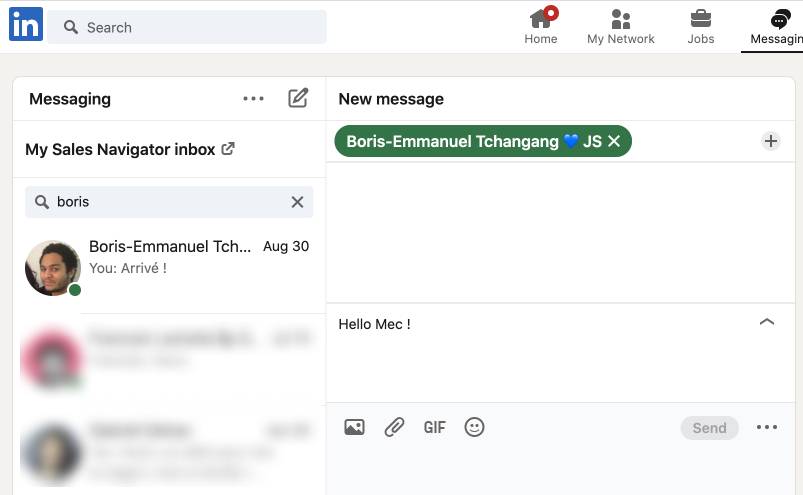Screen dimensions: 803x495
Task: Remove Boris-Emmanuel Tchangang recipient chip
Action: 614,142
